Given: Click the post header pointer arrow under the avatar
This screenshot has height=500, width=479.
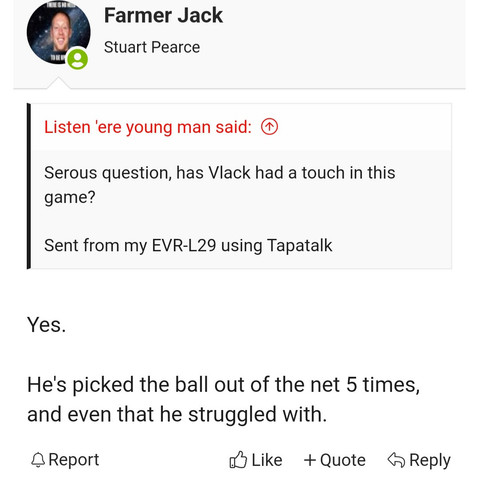Looking at the screenshot, I should pos(58,83).
